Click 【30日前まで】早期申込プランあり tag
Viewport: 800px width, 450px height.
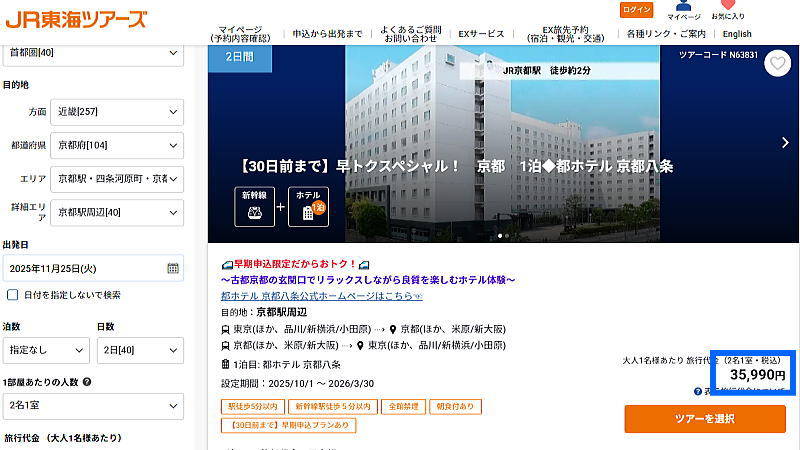288,425
